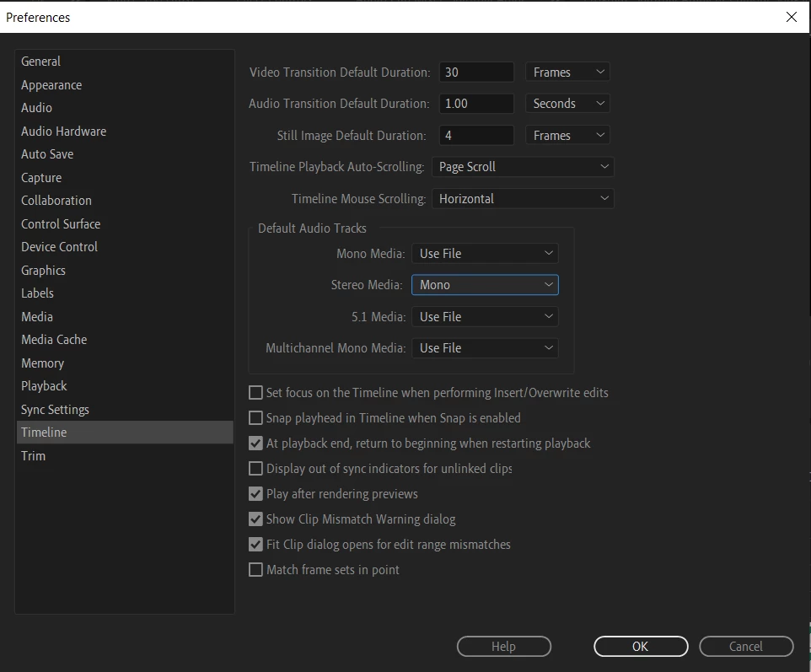Open audio transition Seconds unit dropdown
The height and width of the screenshot is (672, 811).
567,104
